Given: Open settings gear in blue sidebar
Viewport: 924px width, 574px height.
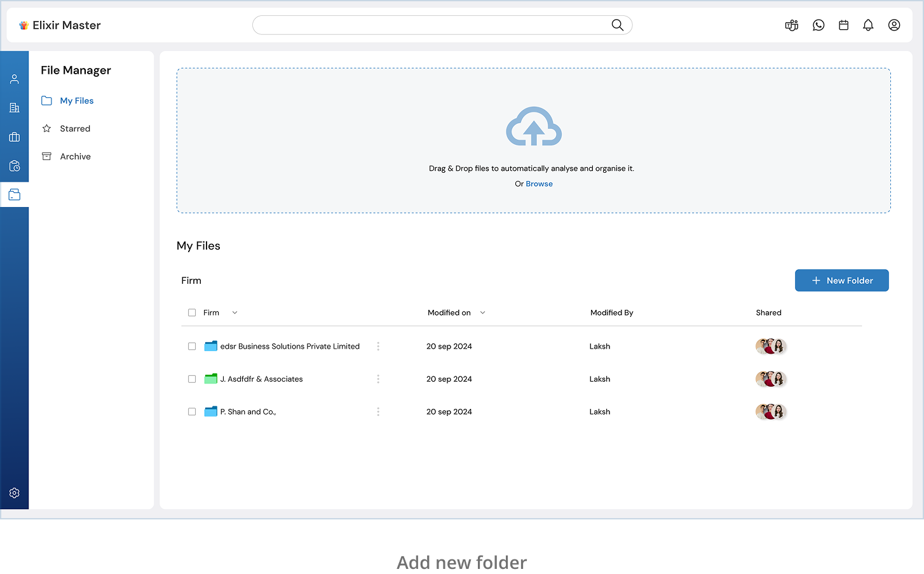Looking at the screenshot, I should coord(15,493).
